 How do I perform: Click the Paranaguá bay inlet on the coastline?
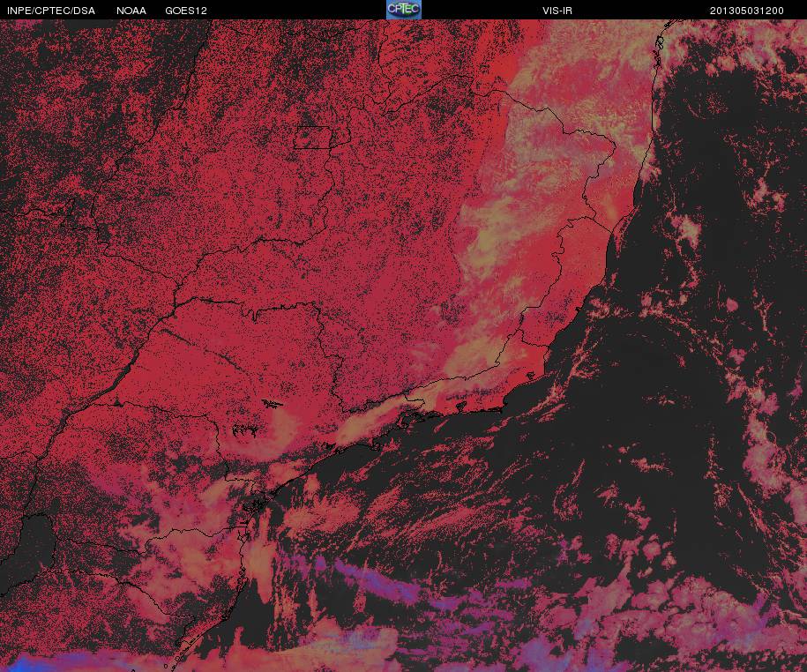258,505
